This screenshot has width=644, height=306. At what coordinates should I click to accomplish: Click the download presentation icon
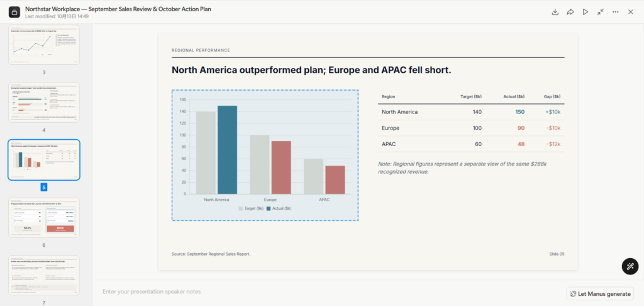coord(555,12)
